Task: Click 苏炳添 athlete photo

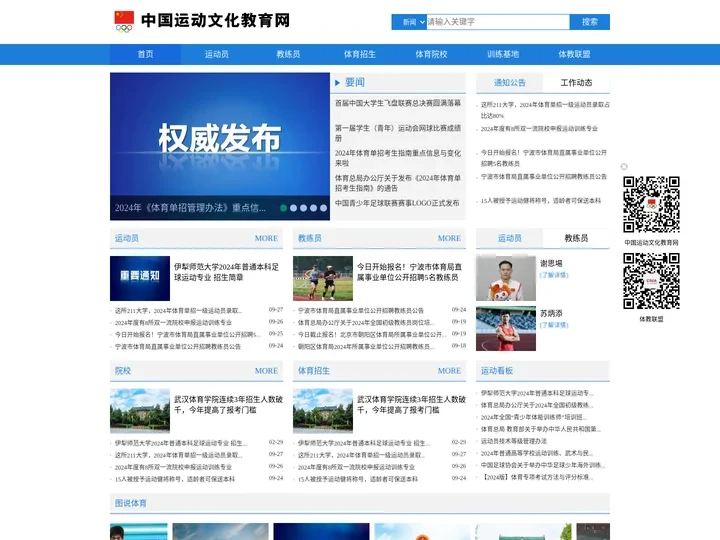Action: [506, 328]
